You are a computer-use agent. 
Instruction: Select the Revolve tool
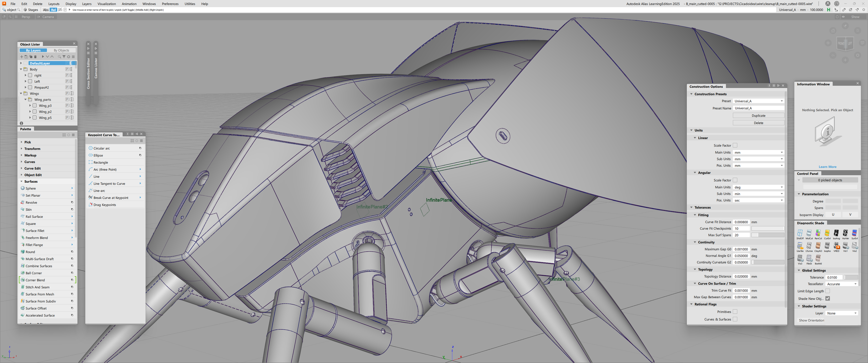(31, 202)
